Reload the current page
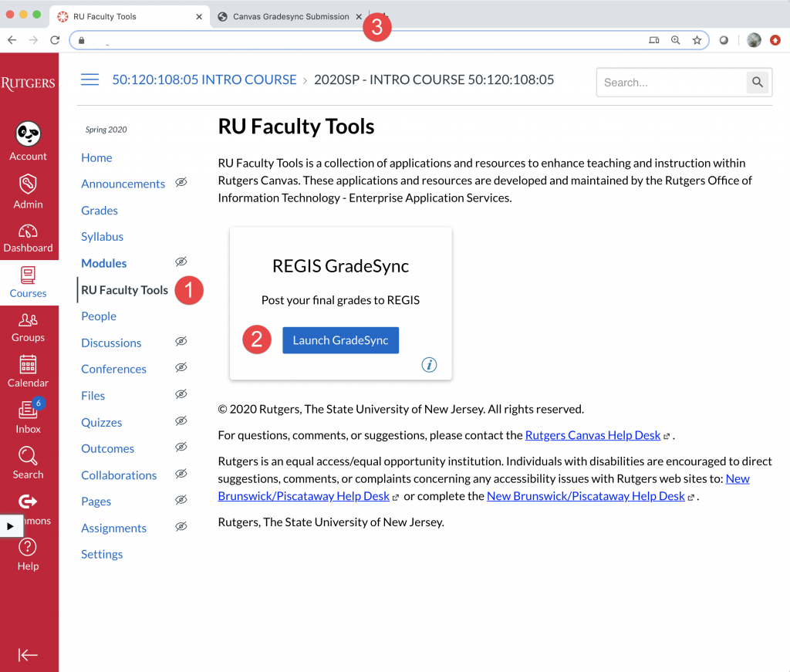The image size is (790, 672). point(55,40)
